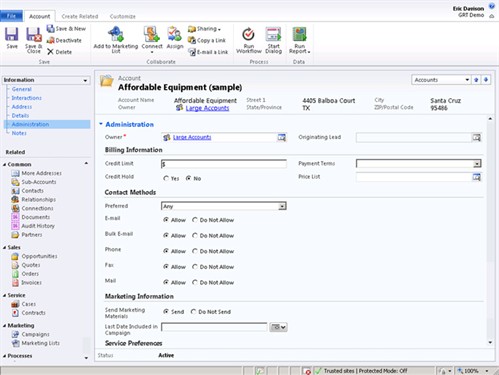Collapse the Marketing related group
Screen dimensions: 499x375
(x=4, y=325)
